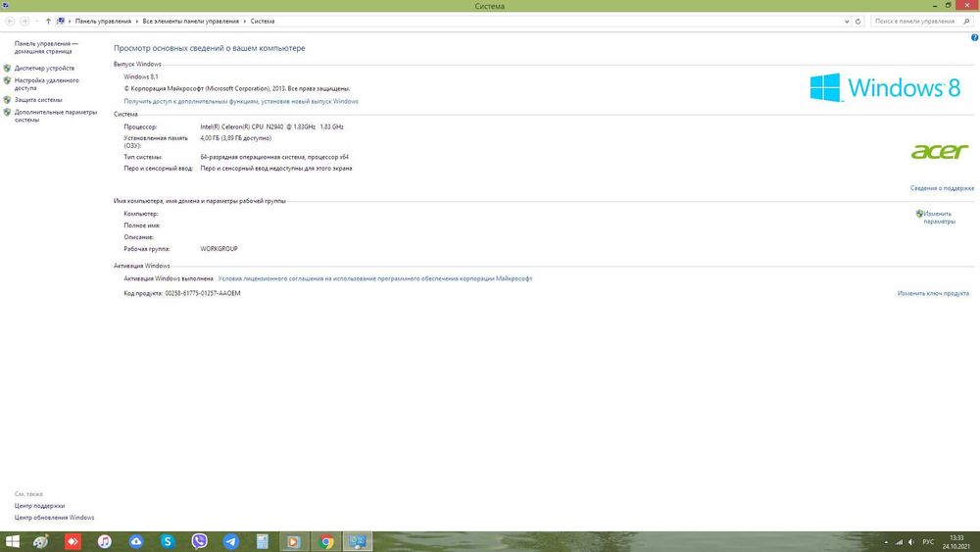
Task: Open the volume speaker tray icon
Action: (911, 542)
